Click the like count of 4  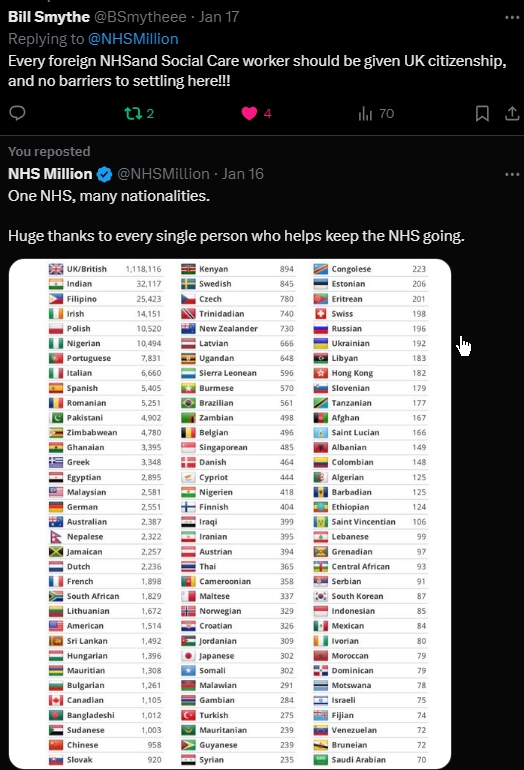coord(267,114)
